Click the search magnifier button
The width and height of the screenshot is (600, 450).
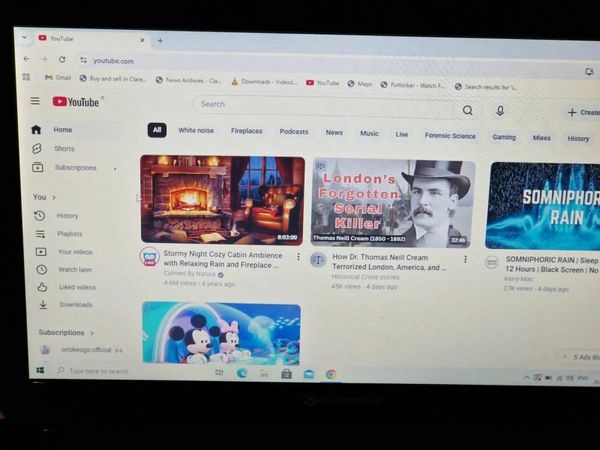point(467,110)
